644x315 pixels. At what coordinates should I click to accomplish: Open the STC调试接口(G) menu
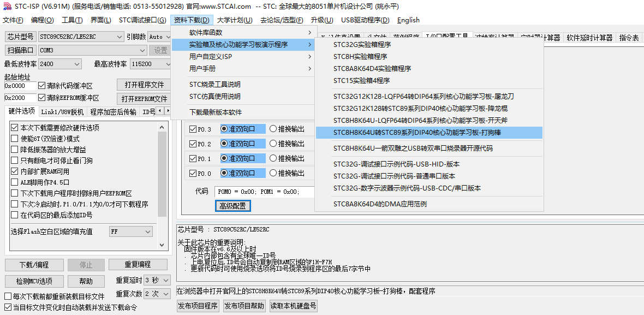pos(142,20)
